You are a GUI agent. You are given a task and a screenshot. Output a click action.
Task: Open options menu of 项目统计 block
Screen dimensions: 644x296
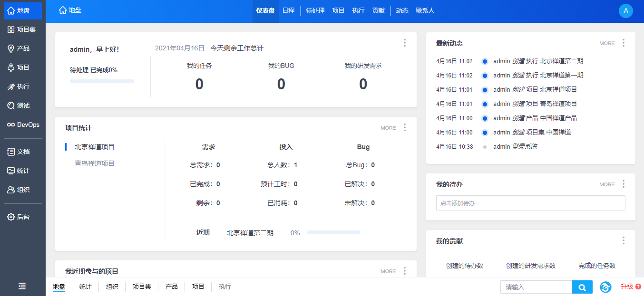click(x=405, y=127)
